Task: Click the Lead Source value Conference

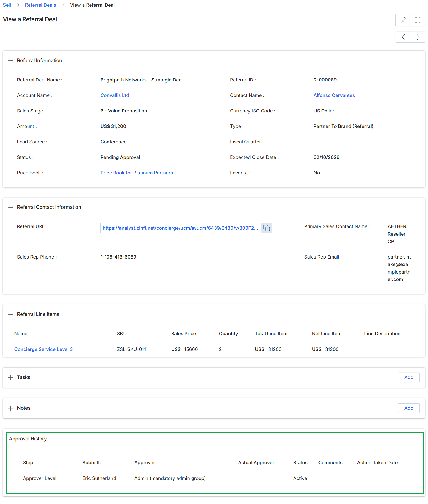Action: tap(114, 142)
